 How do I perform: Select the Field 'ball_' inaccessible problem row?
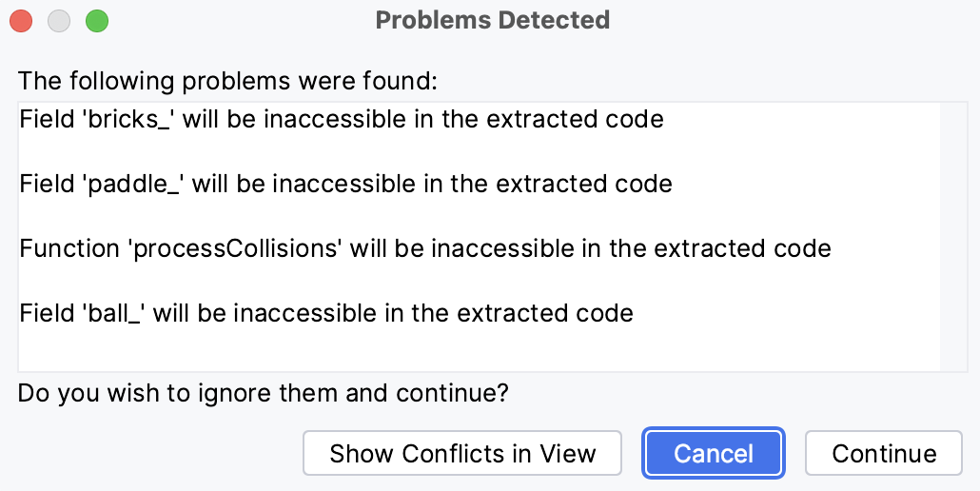point(325,312)
